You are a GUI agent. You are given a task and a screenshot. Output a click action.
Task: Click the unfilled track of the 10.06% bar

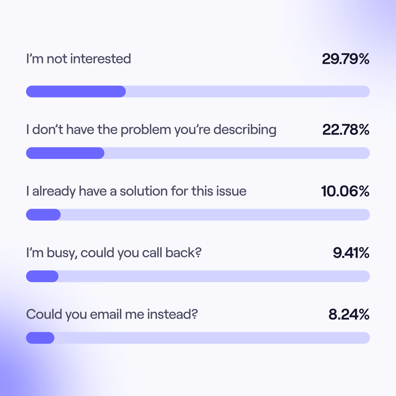point(215,215)
